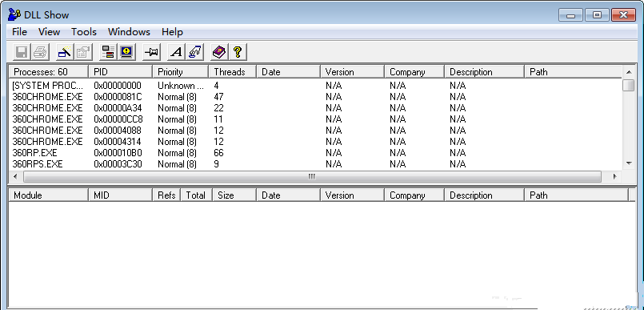
Task: Sort processes by PID column header
Action: point(120,72)
